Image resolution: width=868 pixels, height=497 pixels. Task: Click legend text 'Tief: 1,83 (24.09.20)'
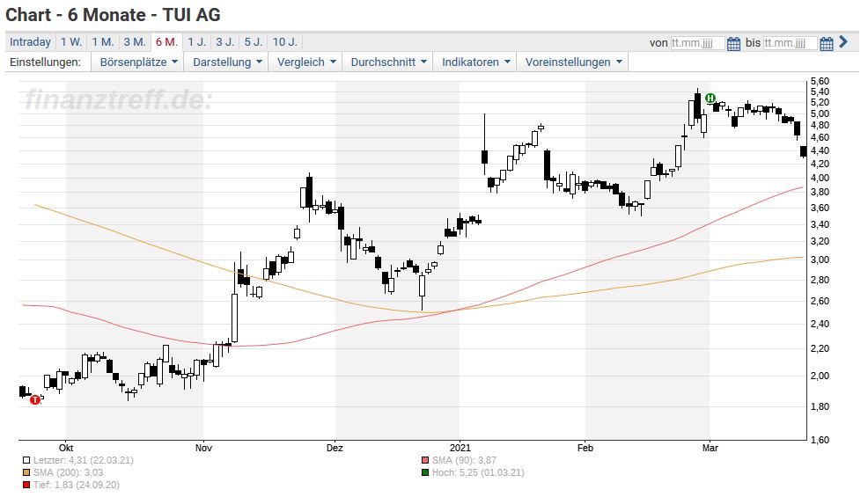[77, 485]
